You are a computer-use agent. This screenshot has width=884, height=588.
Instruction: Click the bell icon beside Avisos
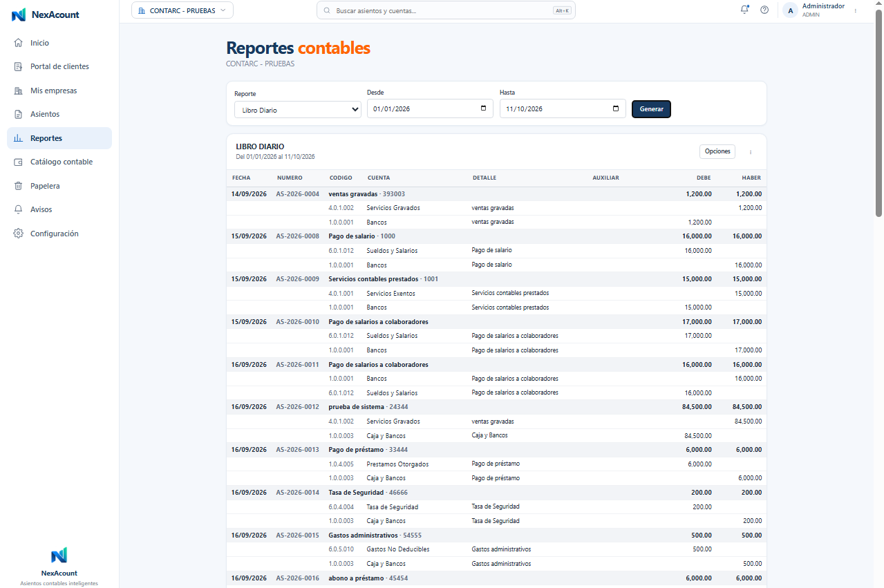pyautogui.click(x=19, y=209)
